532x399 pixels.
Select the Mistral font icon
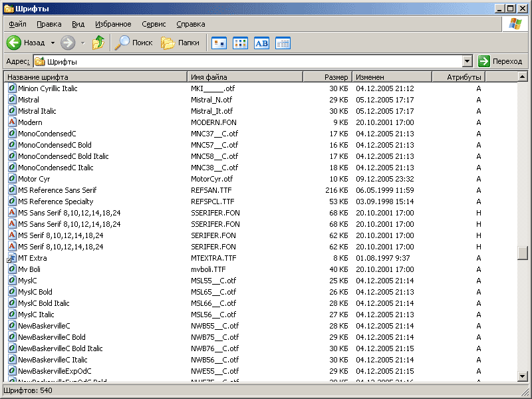[x=12, y=99]
